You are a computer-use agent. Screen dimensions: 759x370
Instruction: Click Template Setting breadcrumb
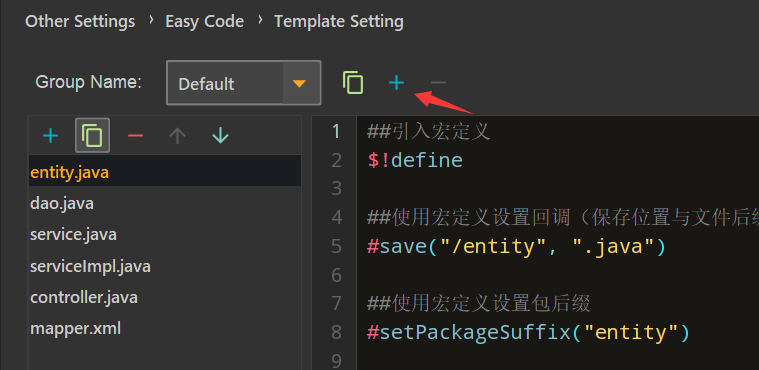coord(339,22)
